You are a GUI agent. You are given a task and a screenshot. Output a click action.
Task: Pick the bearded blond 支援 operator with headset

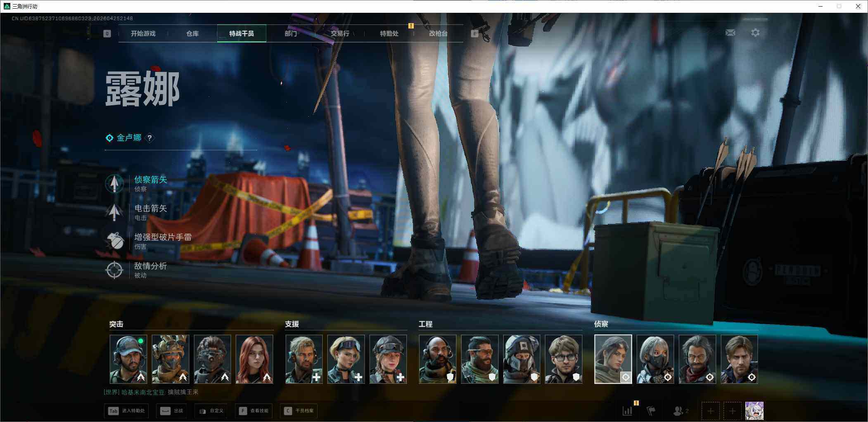click(x=304, y=359)
